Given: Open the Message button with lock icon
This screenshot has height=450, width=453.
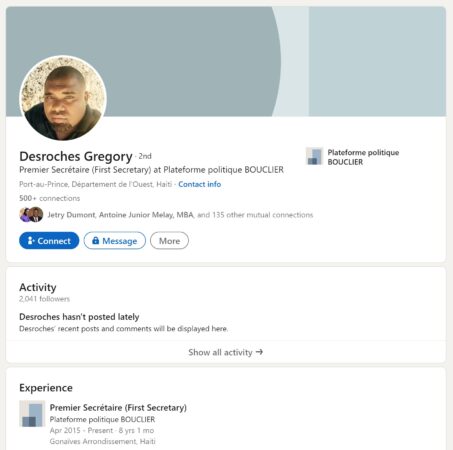Looking at the screenshot, I should (115, 241).
